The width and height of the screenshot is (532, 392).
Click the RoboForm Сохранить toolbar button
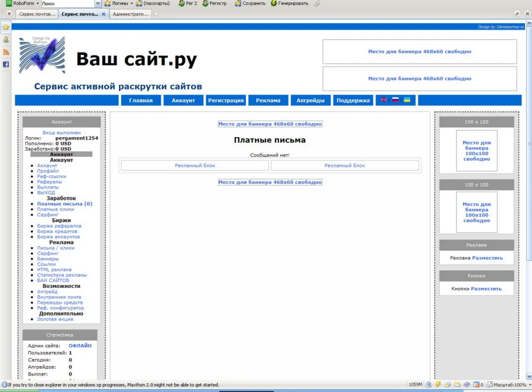(249, 4)
